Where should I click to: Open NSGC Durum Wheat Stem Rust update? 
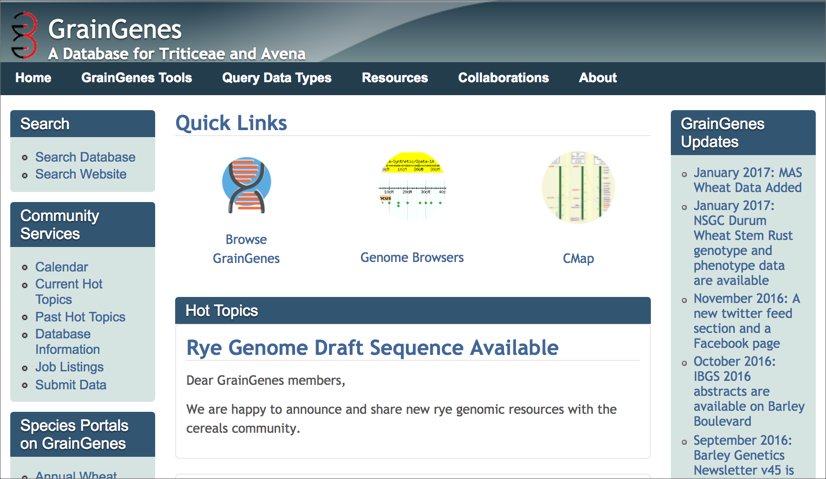click(743, 243)
